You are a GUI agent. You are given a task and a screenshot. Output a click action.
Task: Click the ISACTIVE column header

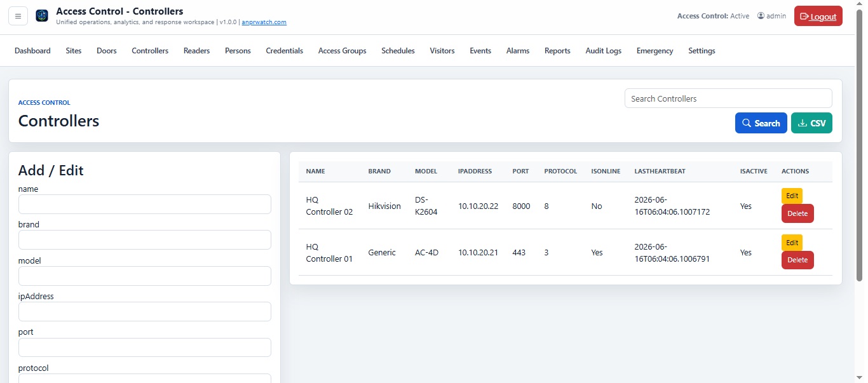(754, 171)
